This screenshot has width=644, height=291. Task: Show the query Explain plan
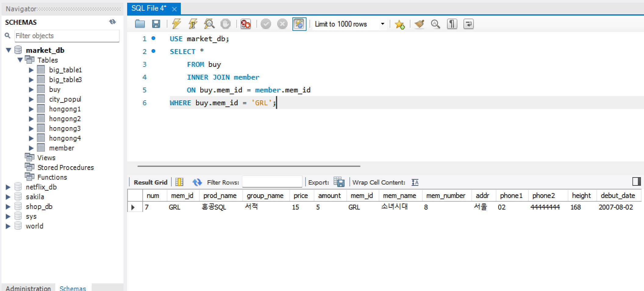pyautogui.click(x=209, y=24)
